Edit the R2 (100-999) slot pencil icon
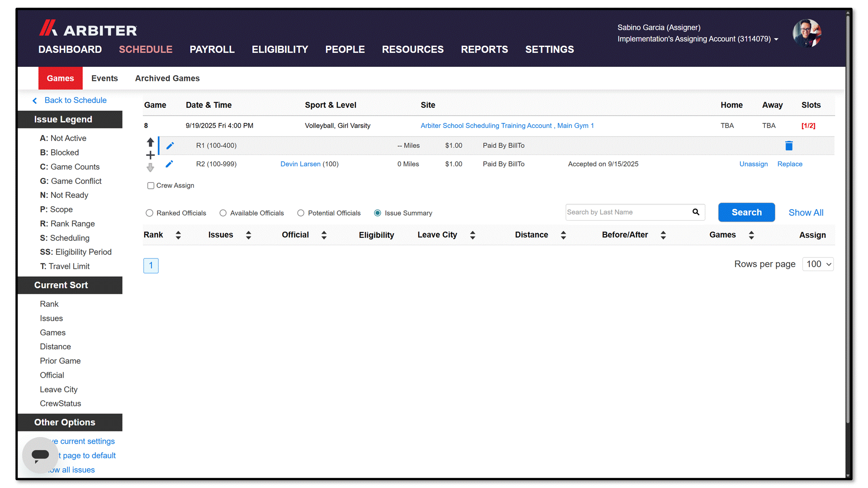The height and width of the screenshot is (488, 868). [170, 164]
